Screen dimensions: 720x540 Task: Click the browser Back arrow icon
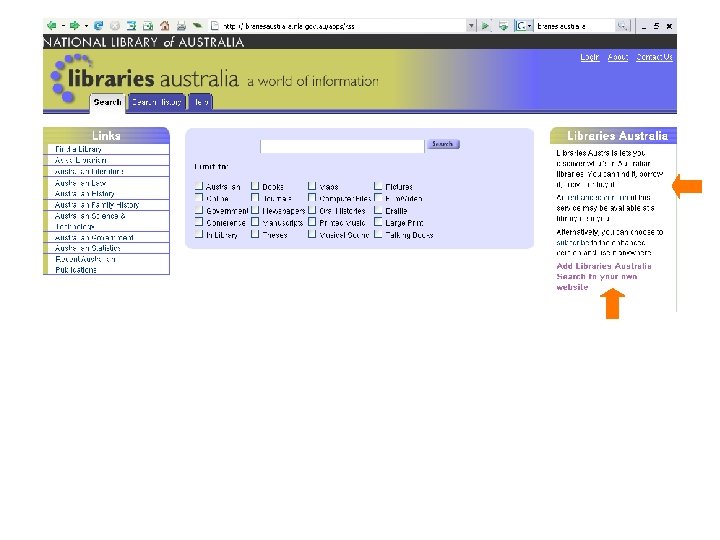click(x=51, y=26)
